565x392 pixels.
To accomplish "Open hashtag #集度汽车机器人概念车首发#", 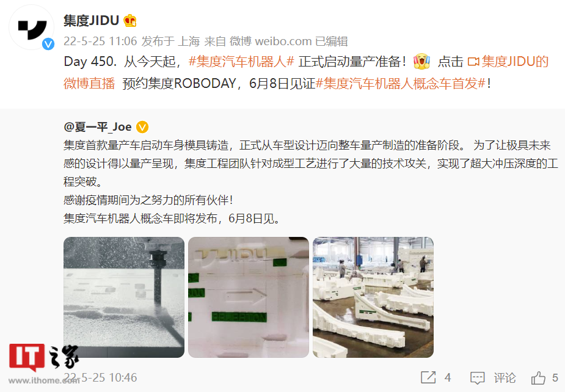I will pos(401,84).
